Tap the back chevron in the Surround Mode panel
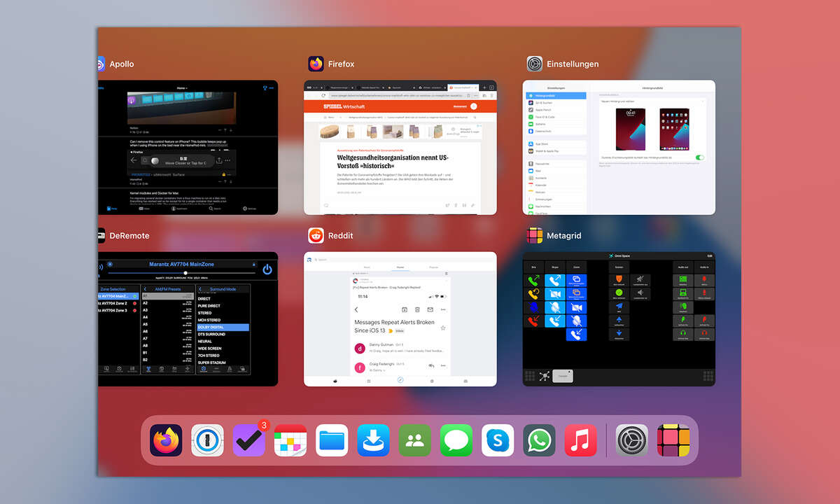840x504 pixels. point(201,288)
